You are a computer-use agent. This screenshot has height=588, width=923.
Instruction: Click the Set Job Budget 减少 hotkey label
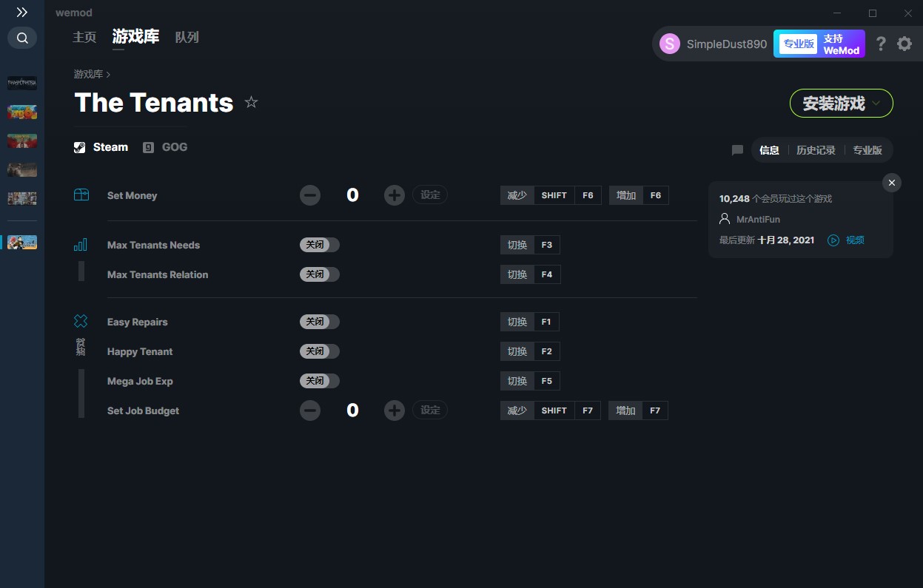coord(517,410)
